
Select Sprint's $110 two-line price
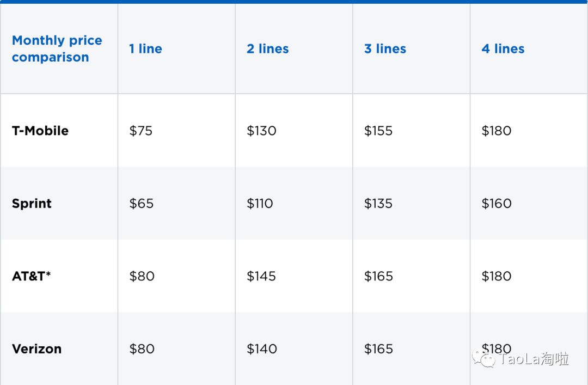260,203
